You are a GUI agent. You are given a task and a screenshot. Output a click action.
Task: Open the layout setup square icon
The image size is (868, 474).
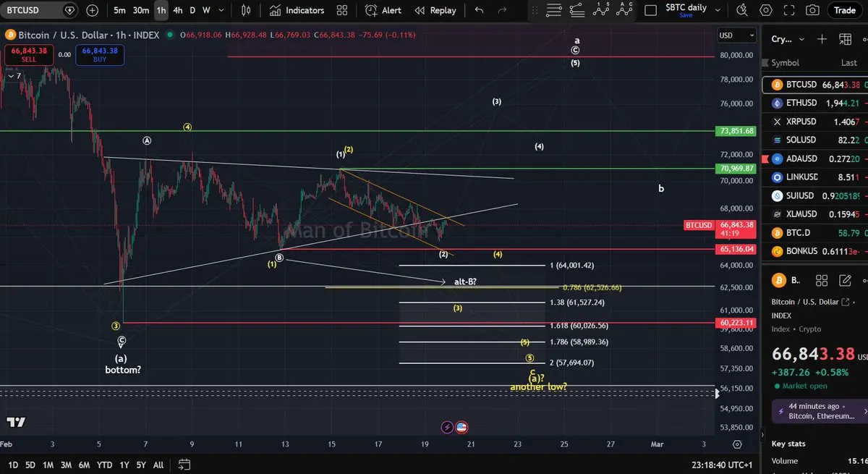[x=651, y=10]
